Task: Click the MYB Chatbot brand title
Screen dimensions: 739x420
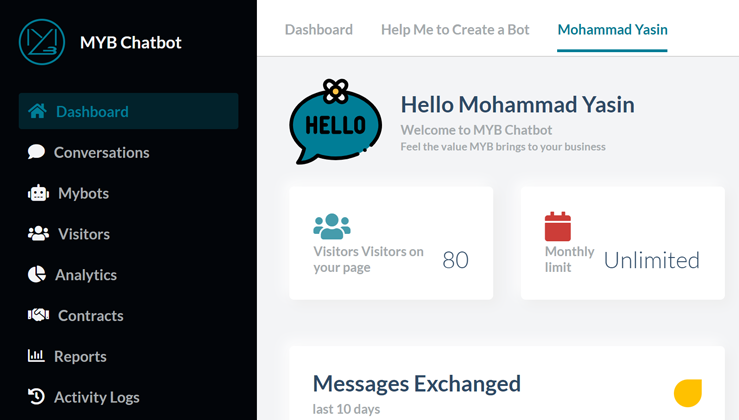Action: point(130,42)
